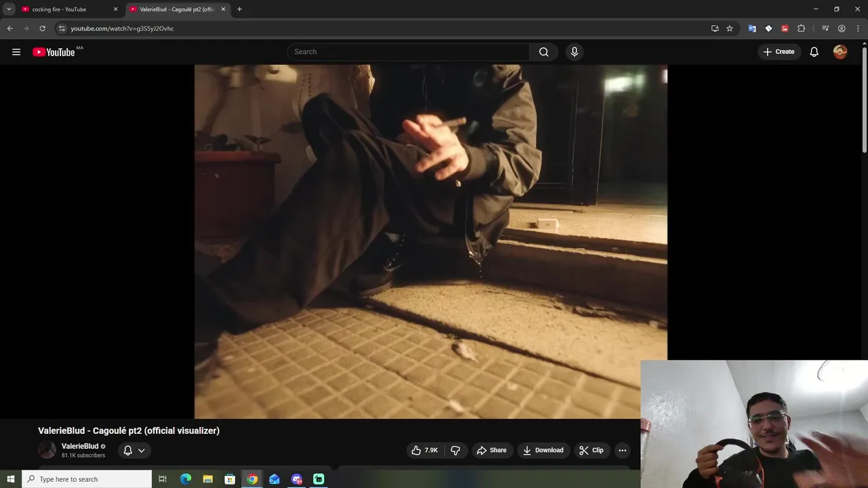Switch to the cocking fire YouTube tab
Image resolution: width=868 pixels, height=488 pixels.
(x=70, y=9)
